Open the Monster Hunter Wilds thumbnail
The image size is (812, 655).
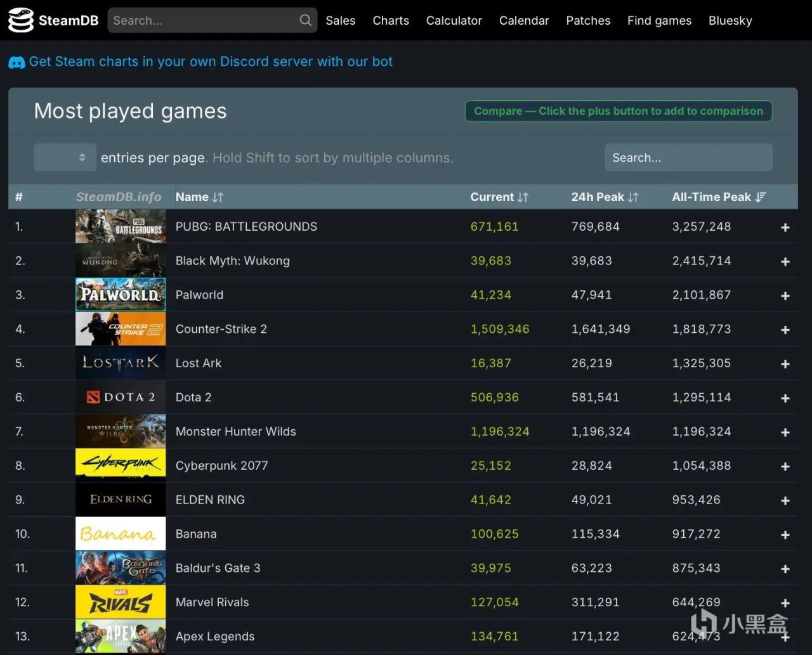[x=121, y=432]
